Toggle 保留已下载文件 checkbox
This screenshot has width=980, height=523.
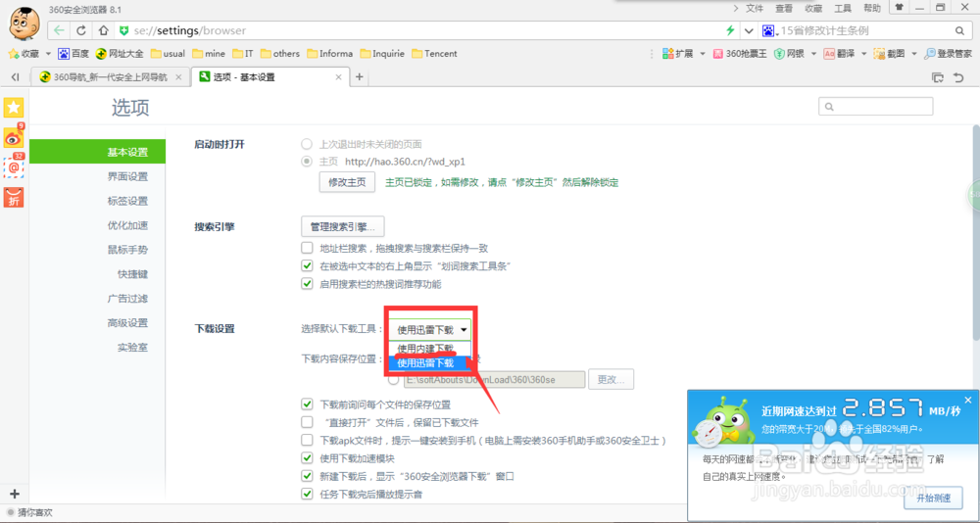(307, 422)
